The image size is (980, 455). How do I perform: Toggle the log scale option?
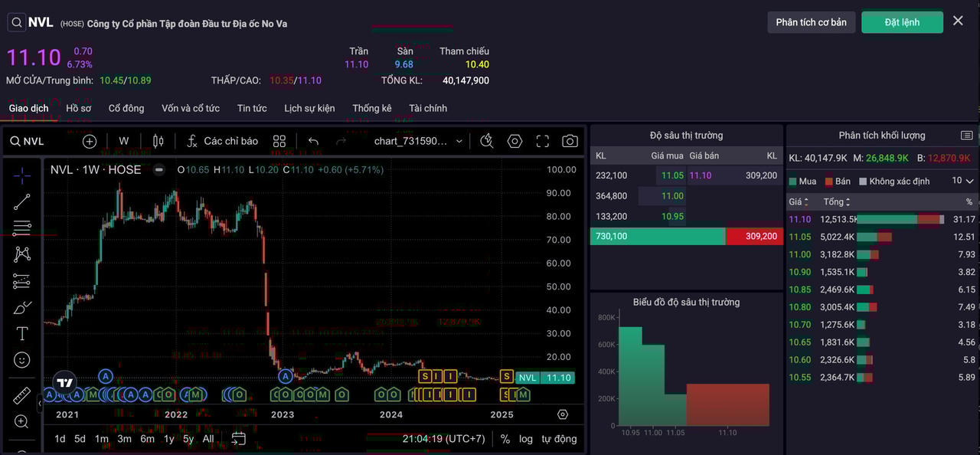pos(526,439)
